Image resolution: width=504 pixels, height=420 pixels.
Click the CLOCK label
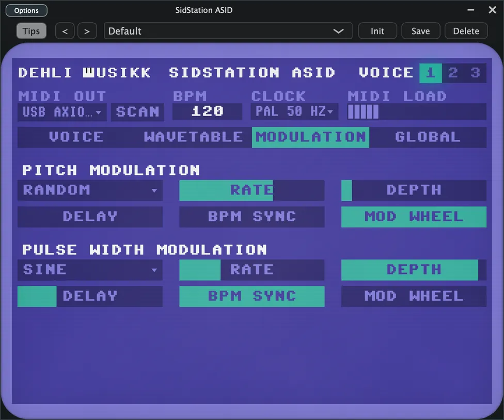[278, 96]
